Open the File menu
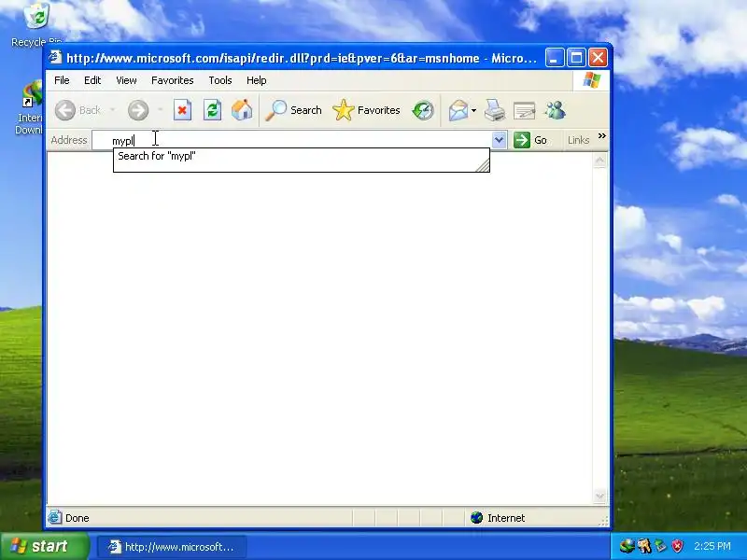This screenshot has height=560, width=747. click(62, 80)
